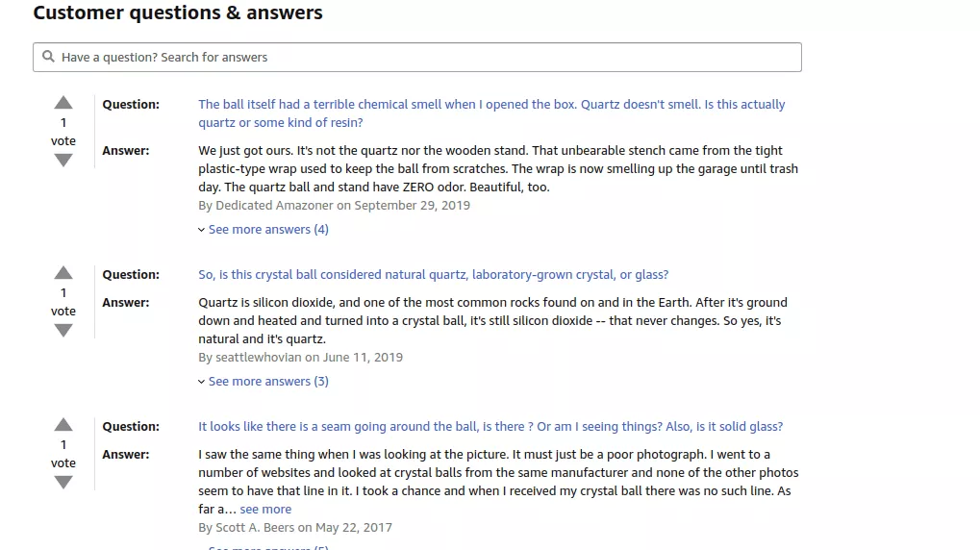The image size is (980, 550).
Task: Click the vote count on the first question
Action: (63, 123)
